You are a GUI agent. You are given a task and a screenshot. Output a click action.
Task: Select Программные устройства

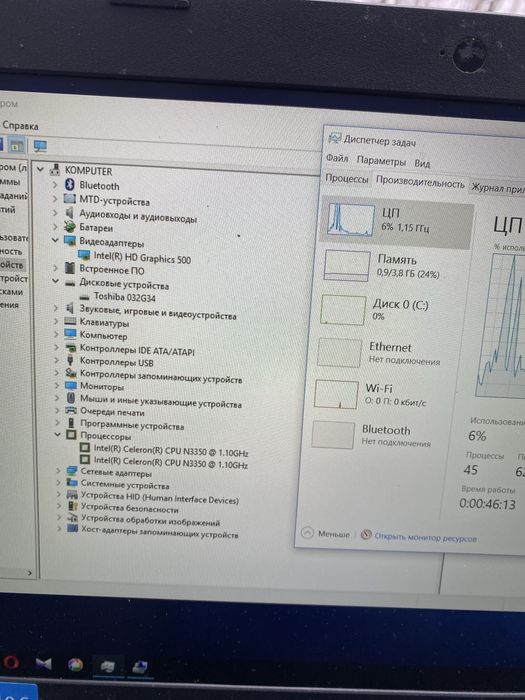click(x=132, y=425)
